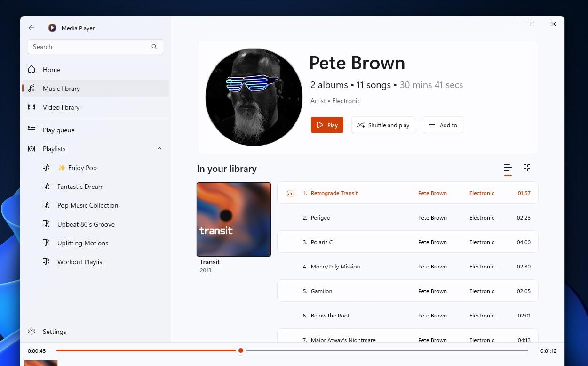This screenshot has width=588, height=366.
Task: Click the Pete Brown artist photo
Action: (x=254, y=97)
